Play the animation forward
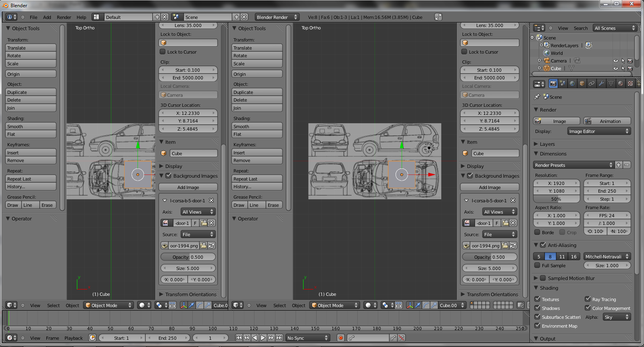The height and width of the screenshot is (347, 644). pos(263,338)
